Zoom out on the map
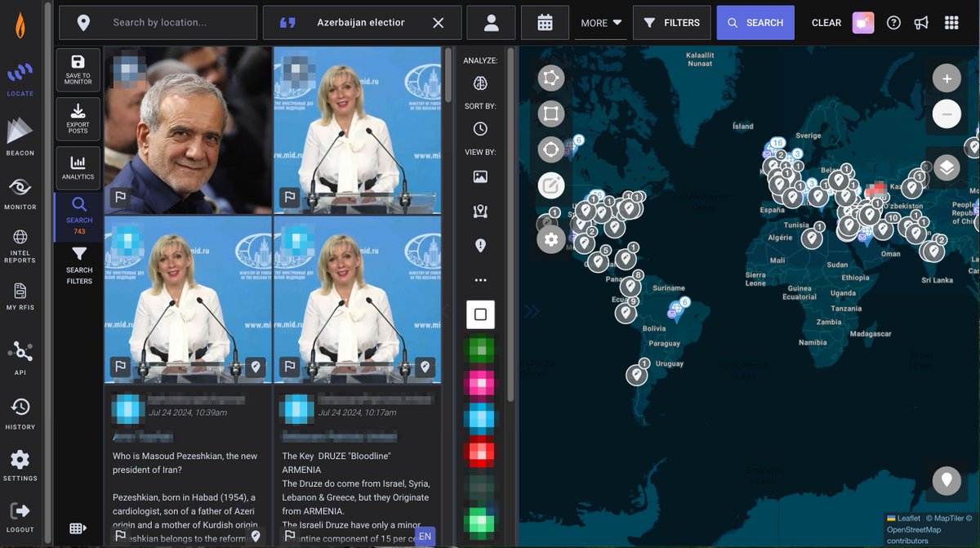 pyautogui.click(x=947, y=114)
